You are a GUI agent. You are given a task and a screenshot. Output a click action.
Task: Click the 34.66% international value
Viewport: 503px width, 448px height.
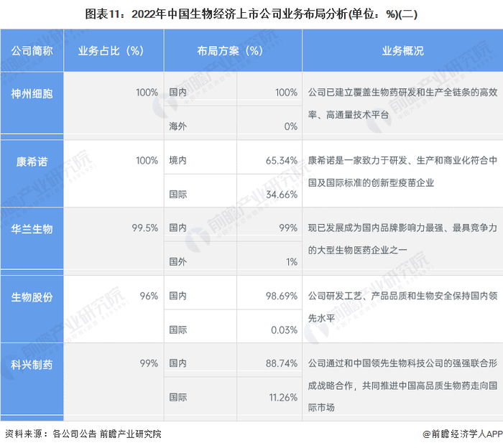[x=282, y=195]
